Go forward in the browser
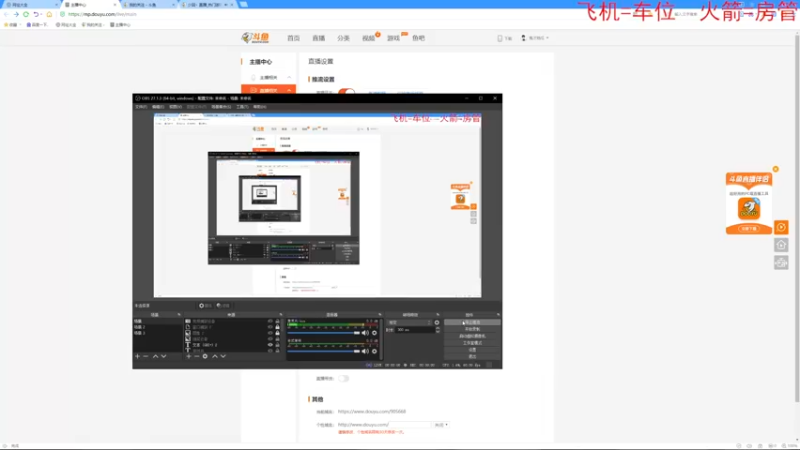This screenshot has width=800, height=450. pyautogui.click(x=16, y=14)
